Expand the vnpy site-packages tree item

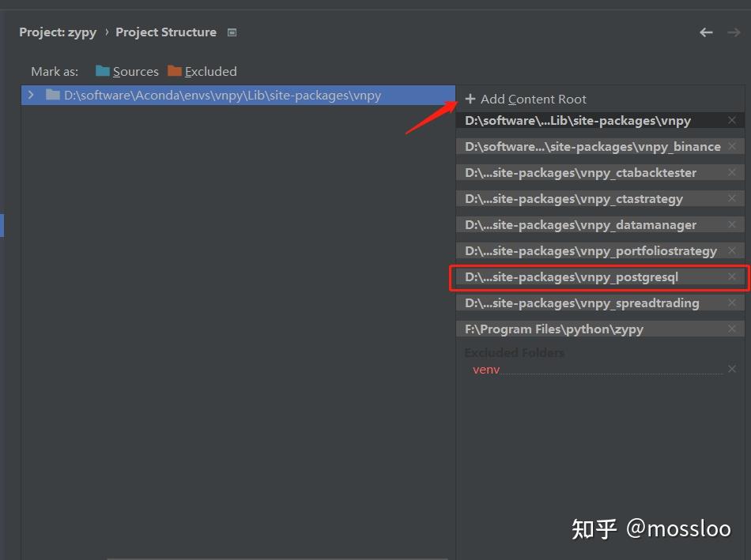[x=30, y=95]
